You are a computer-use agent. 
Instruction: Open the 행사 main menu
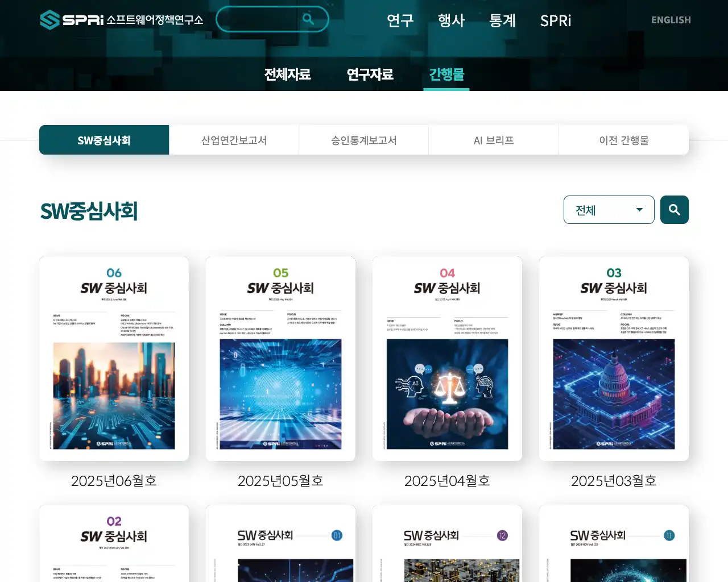(452, 20)
